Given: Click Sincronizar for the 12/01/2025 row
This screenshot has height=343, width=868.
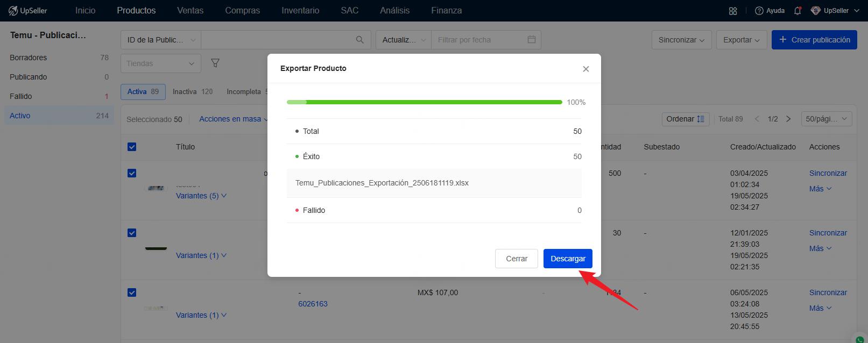Looking at the screenshot, I should coord(828,233).
